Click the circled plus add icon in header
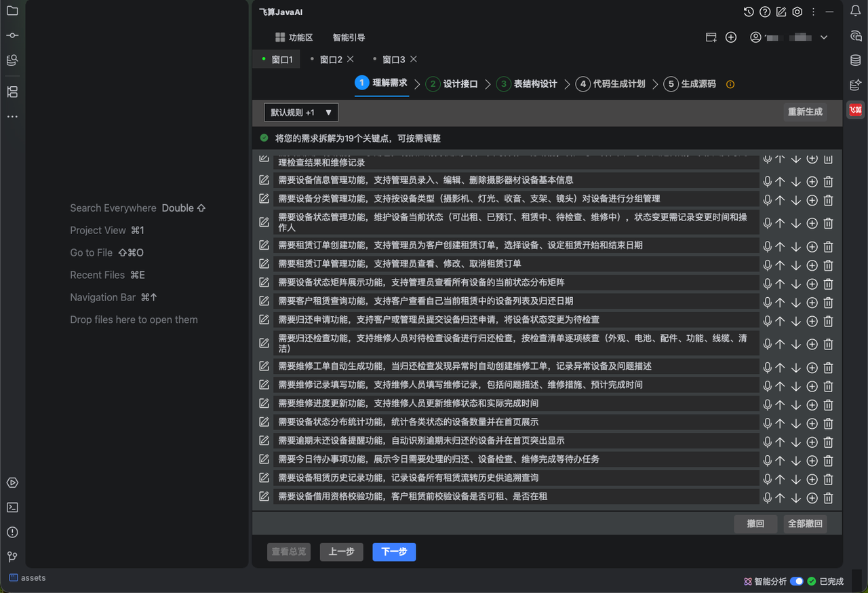This screenshot has width=868, height=593. tap(731, 37)
